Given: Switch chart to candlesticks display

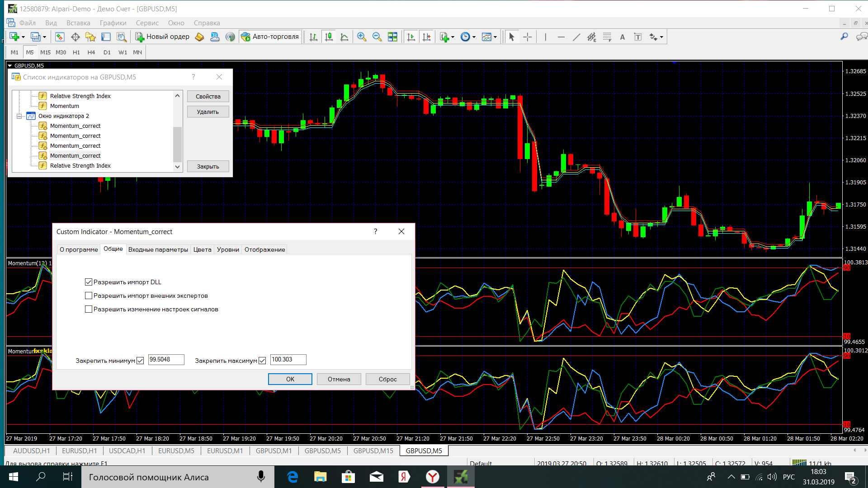Looking at the screenshot, I should point(329,37).
